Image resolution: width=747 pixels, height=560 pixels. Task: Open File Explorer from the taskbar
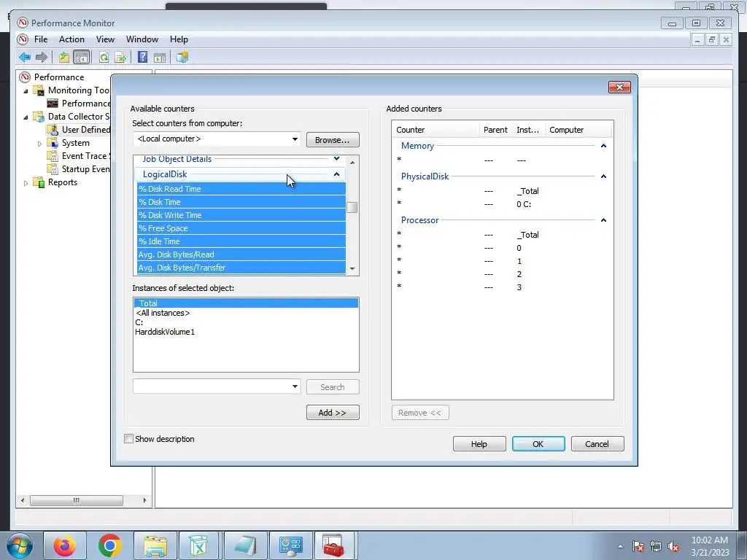pos(155,545)
